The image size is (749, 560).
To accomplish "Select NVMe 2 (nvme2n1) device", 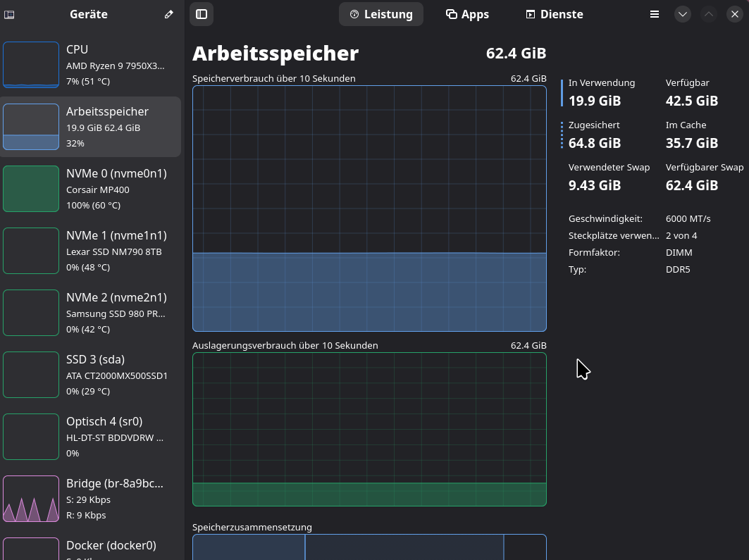I will [91, 313].
